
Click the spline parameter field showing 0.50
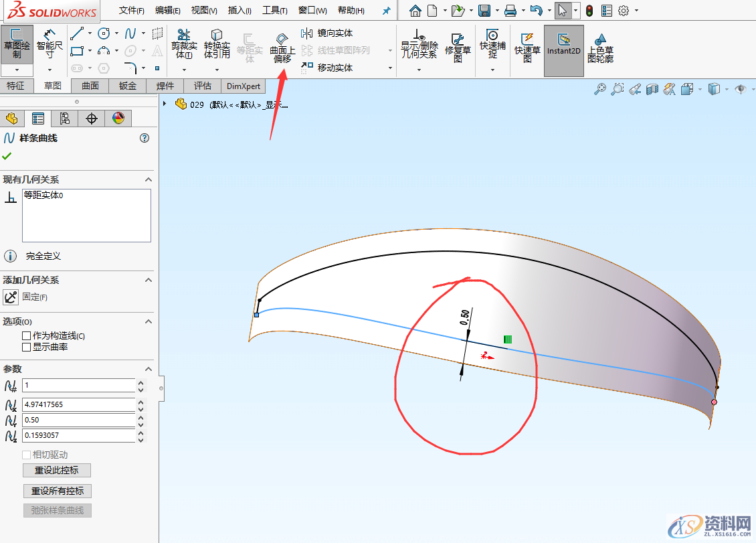click(79, 420)
